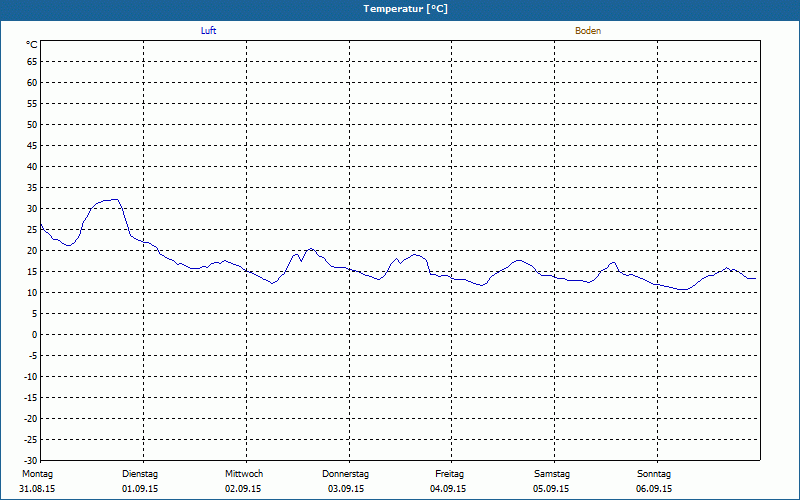Click the 35 value on the y-axis
Image resolution: width=800 pixels, height=500 pixels.
tap(32, 188)
